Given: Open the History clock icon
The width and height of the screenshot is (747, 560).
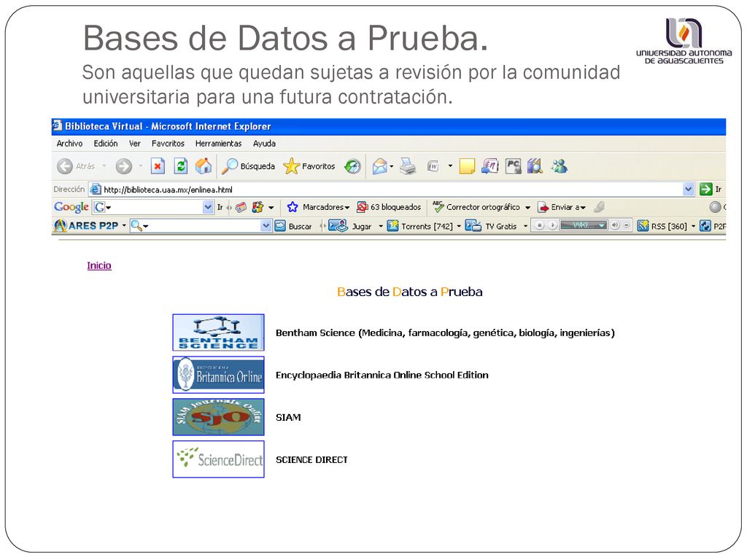Looking at the screenshot, I should pos(352,166).
